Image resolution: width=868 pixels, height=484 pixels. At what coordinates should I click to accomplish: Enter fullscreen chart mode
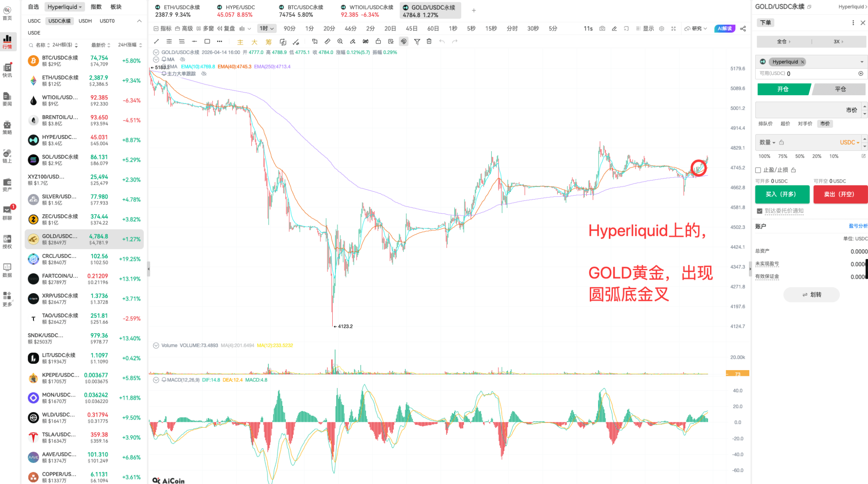pos(673,28)
